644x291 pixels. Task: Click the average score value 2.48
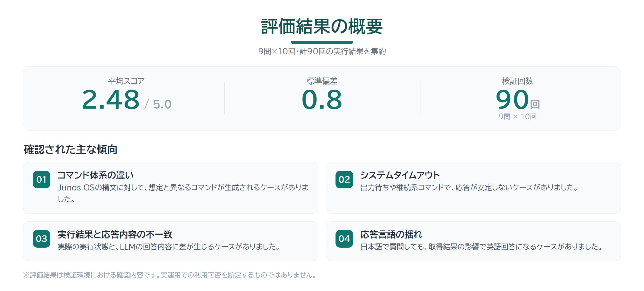tap(111, 100)
